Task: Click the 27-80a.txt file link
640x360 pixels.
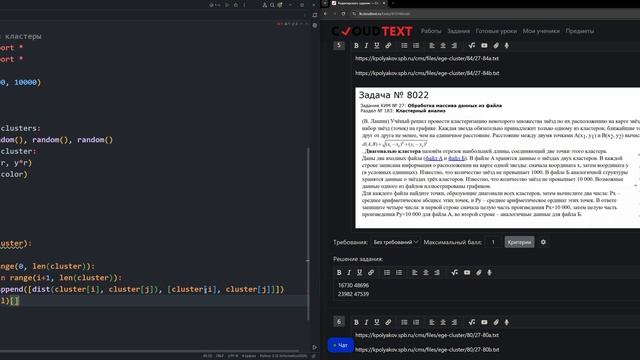Action: (x=427, y=335)
